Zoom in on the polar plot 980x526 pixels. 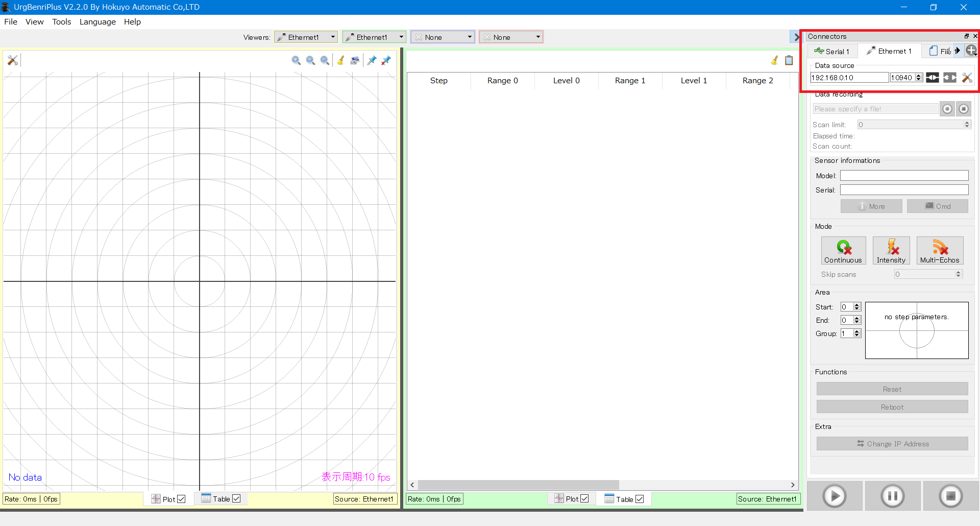(x=296, y=60)
